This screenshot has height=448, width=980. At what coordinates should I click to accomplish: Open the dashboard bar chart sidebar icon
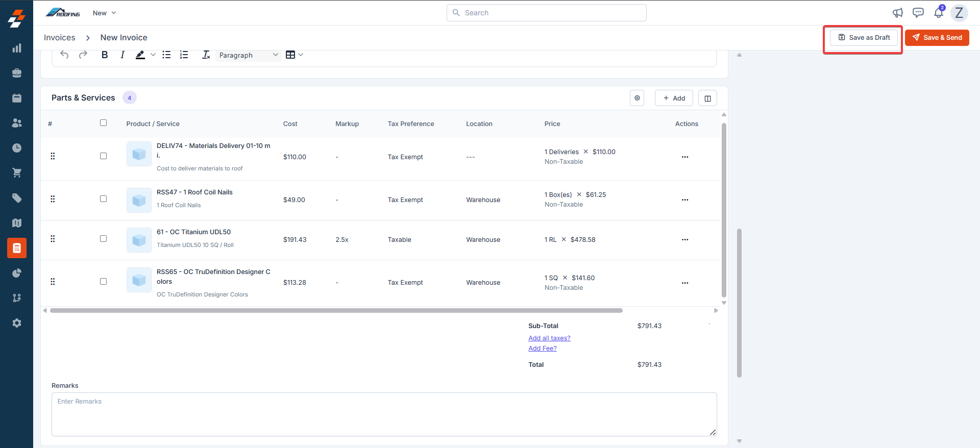click(17, 48)
